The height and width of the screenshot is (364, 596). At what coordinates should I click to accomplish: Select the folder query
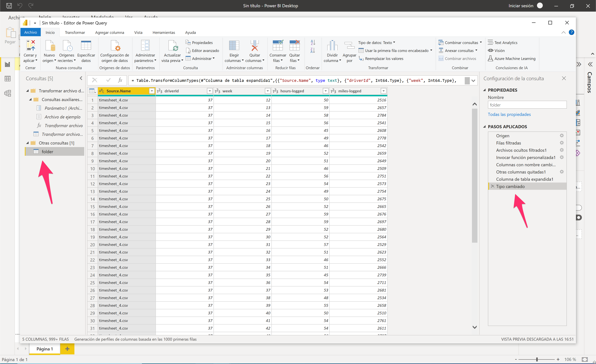54,152
